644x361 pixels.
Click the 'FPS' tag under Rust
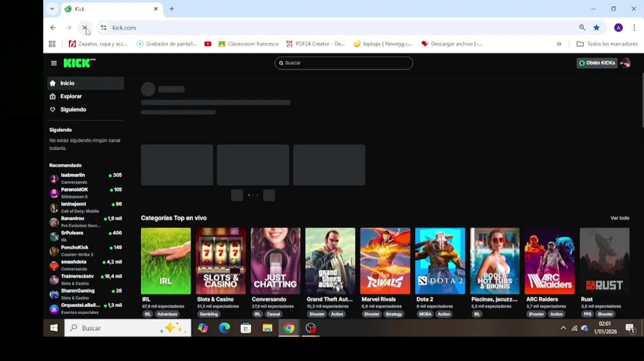pos(587,314)
